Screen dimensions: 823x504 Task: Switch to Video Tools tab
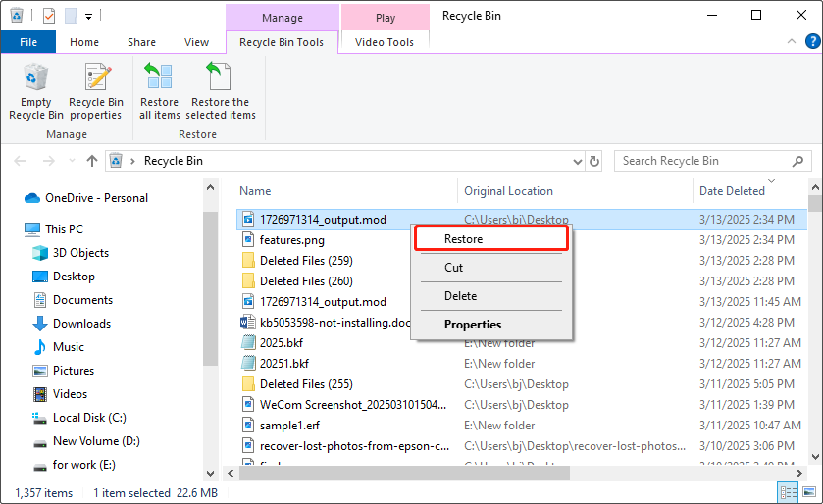pos(385,42)
